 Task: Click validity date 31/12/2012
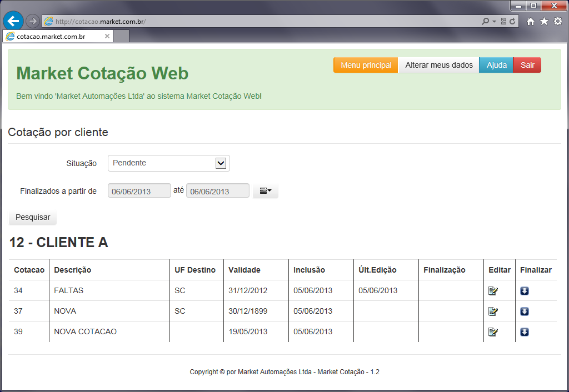248,290
